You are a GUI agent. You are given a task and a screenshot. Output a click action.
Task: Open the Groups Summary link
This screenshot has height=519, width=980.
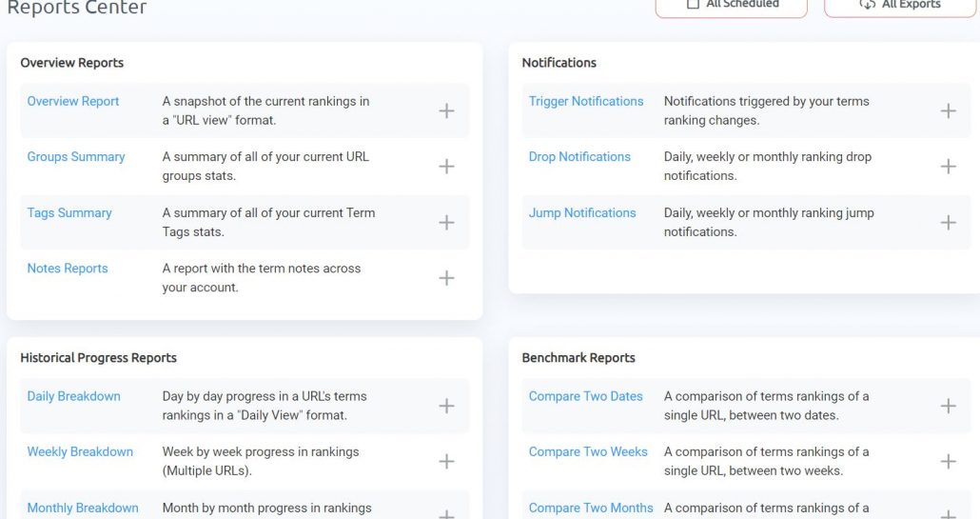tap(75, 157)
